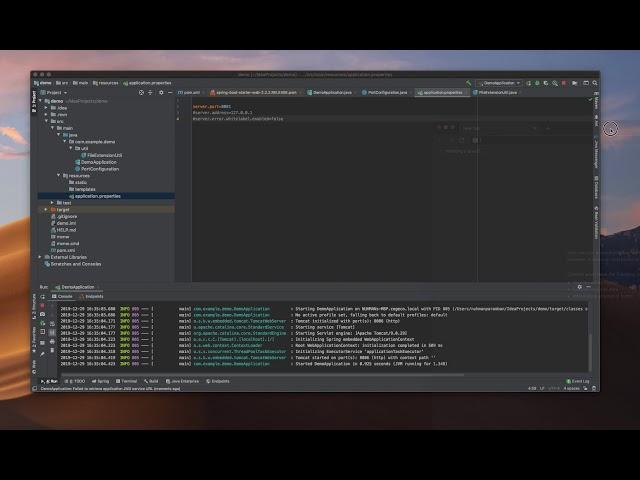The width and height of the screenshot is (640, 480).
Task: Open the Maven side panel tab
Action: pos(596,100)
